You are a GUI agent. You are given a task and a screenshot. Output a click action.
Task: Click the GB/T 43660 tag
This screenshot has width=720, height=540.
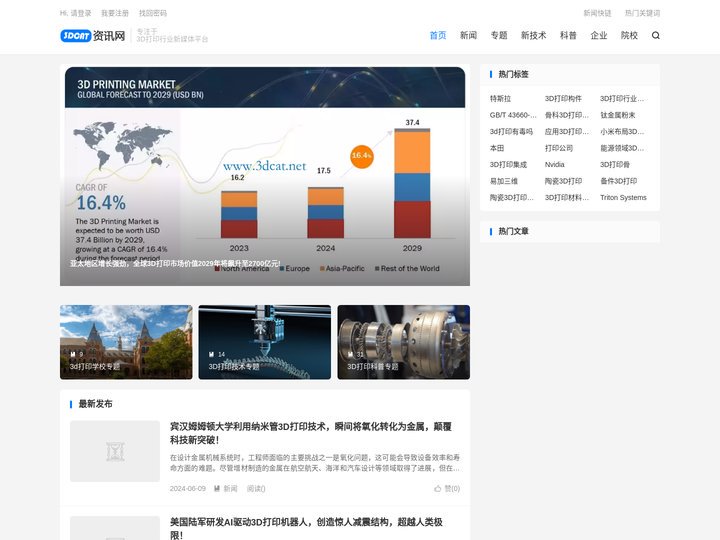513,115
